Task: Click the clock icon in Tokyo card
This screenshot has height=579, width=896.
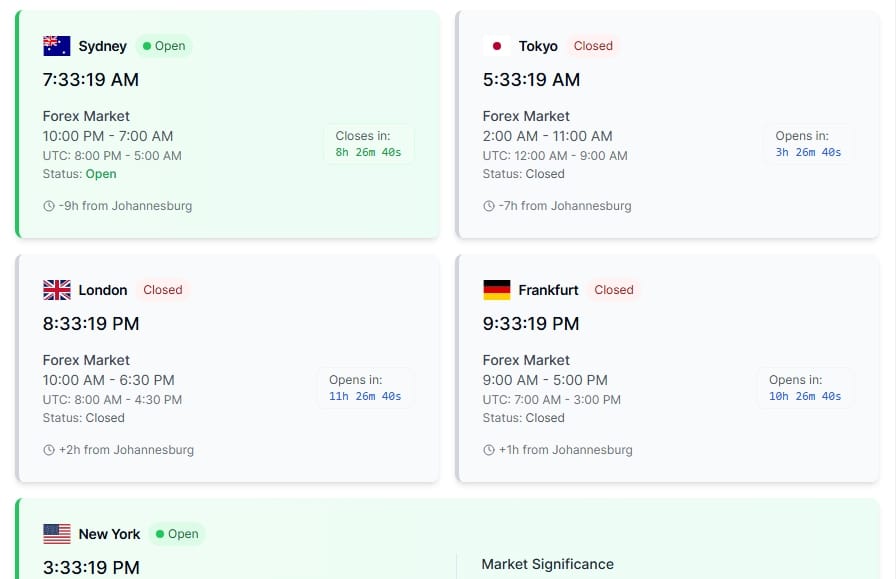Action: coord(489,206)
